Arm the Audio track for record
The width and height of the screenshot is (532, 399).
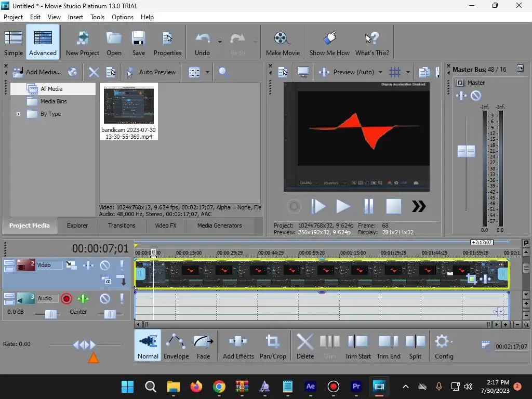pos(66,299)
